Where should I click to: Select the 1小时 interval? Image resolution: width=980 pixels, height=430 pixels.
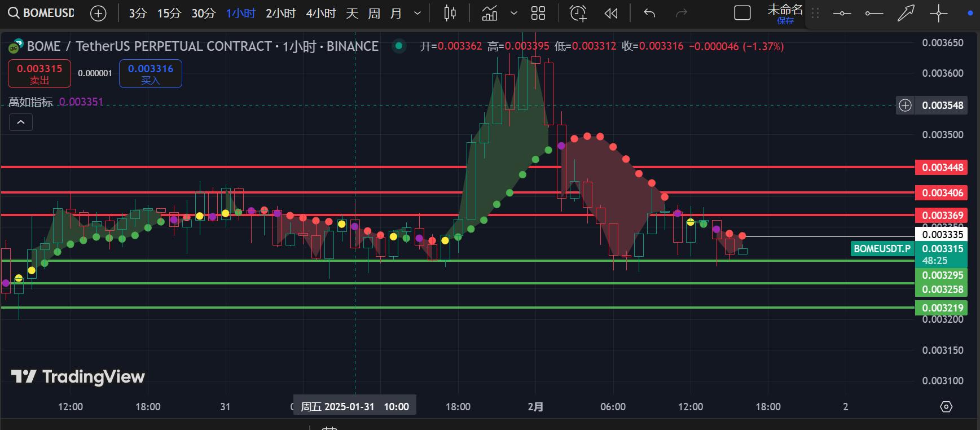tap(241, 13)
